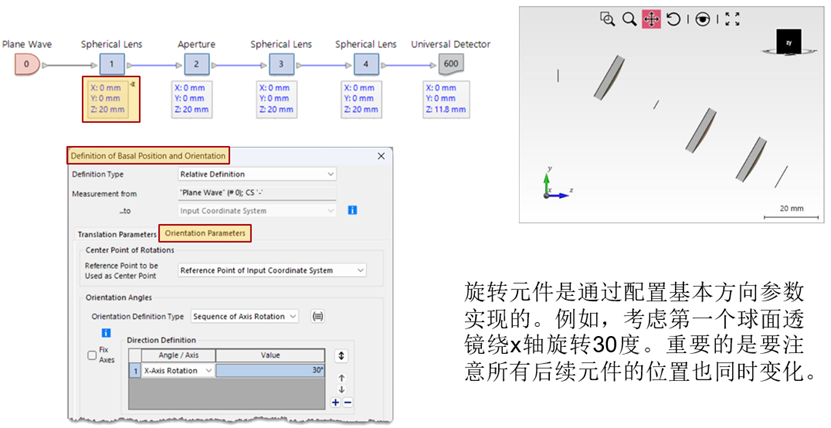This screenshot has height=428, width=831.
Task: Open the Orientation Definition Type dropdown
Action: [244, 316]
